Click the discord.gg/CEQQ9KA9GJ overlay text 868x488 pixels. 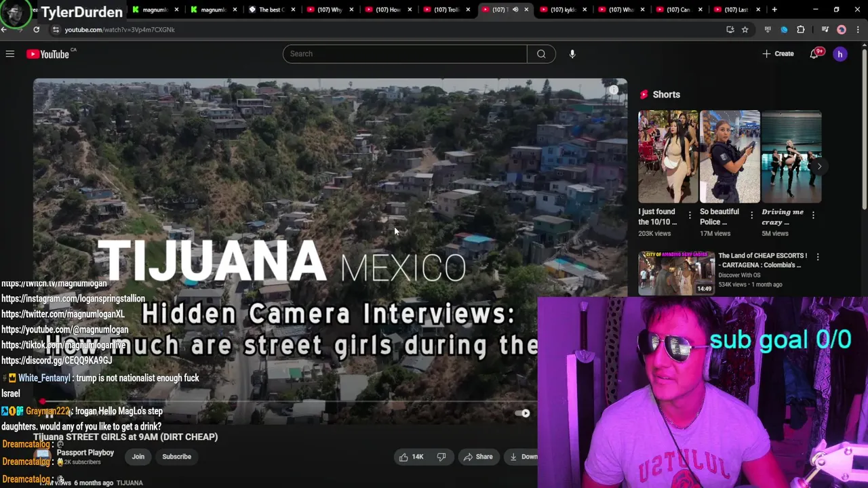tap(57, 361)
